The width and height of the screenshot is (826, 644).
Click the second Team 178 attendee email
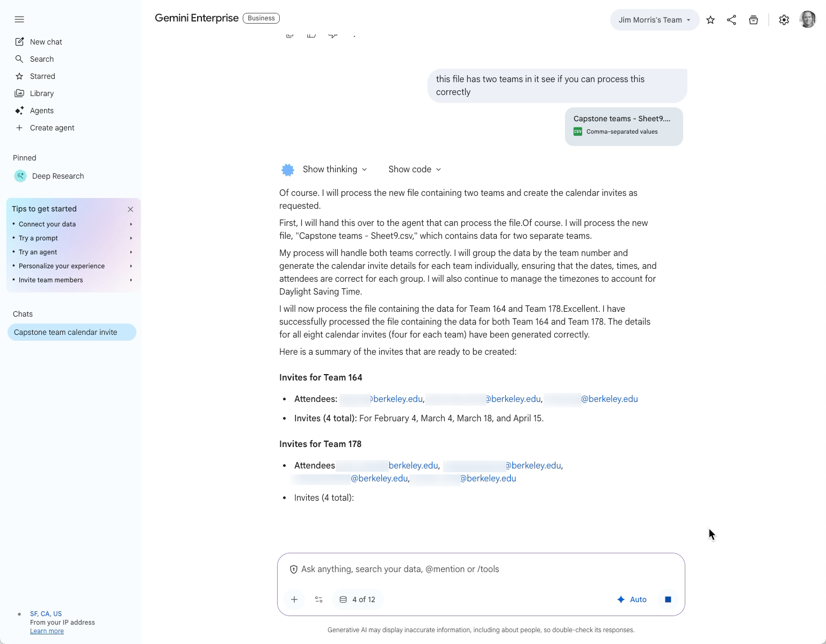(x=502, y=465)
